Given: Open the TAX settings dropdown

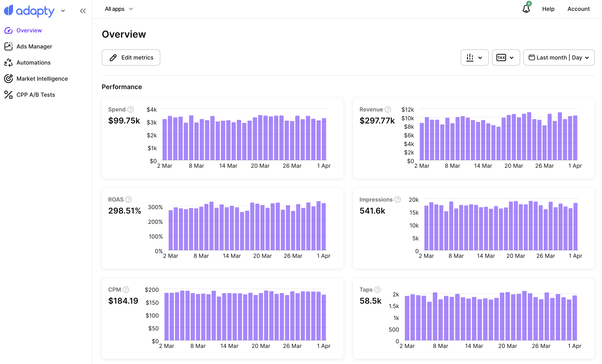Looking at the screenshot, I should 505,57.
